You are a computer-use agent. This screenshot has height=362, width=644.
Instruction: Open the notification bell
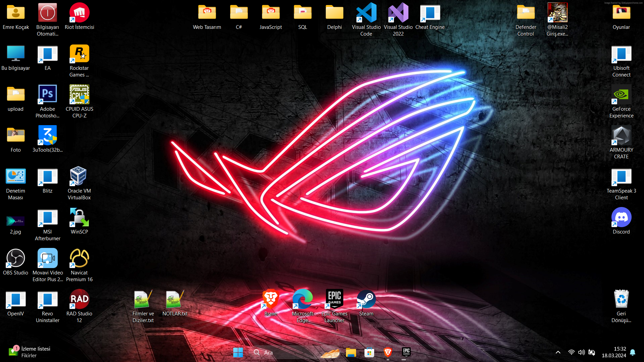click(633, 353)
